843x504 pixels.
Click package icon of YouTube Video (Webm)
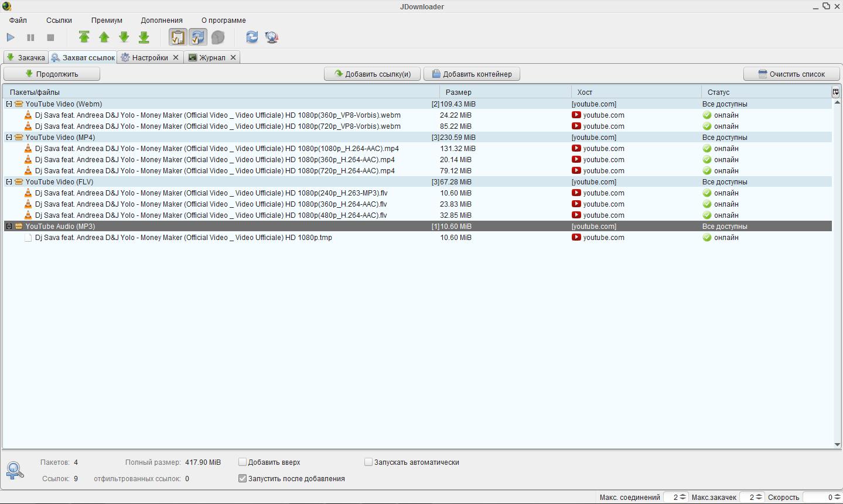tap(19, 104)
